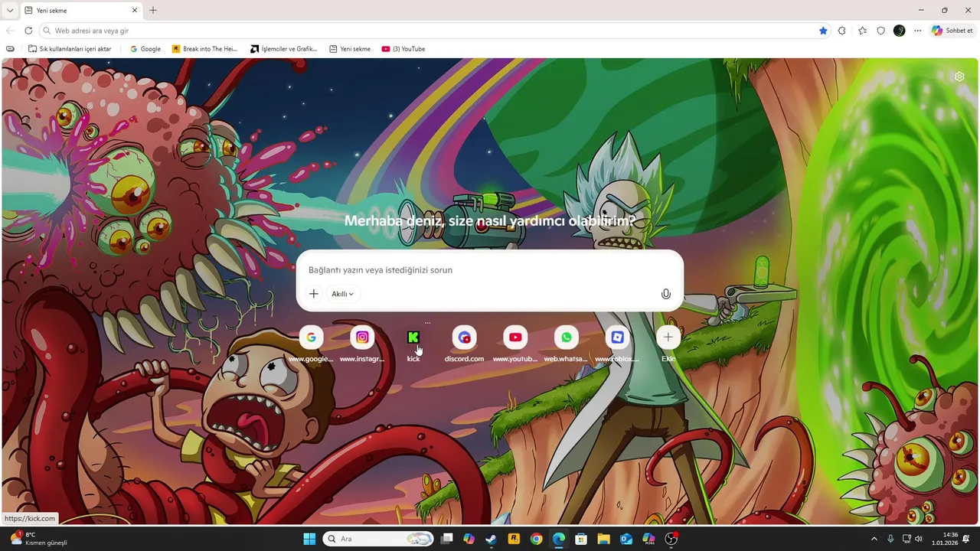Launch Copilot from the taskbar

click(x=469, y=539)
